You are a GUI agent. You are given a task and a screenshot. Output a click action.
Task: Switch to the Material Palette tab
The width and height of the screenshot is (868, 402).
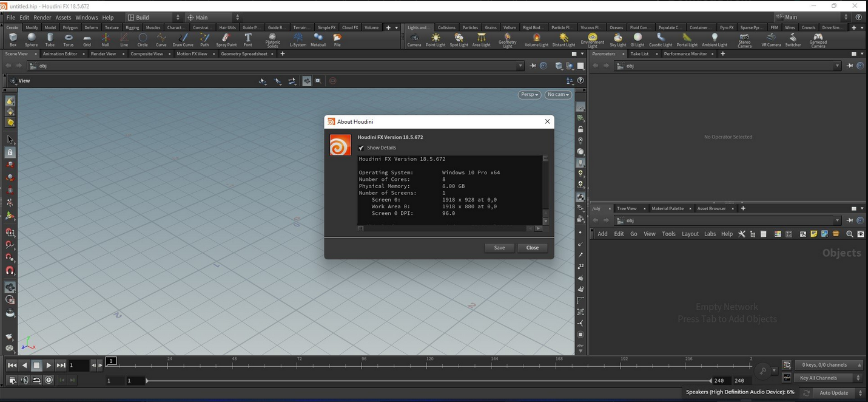click(667, 208)
